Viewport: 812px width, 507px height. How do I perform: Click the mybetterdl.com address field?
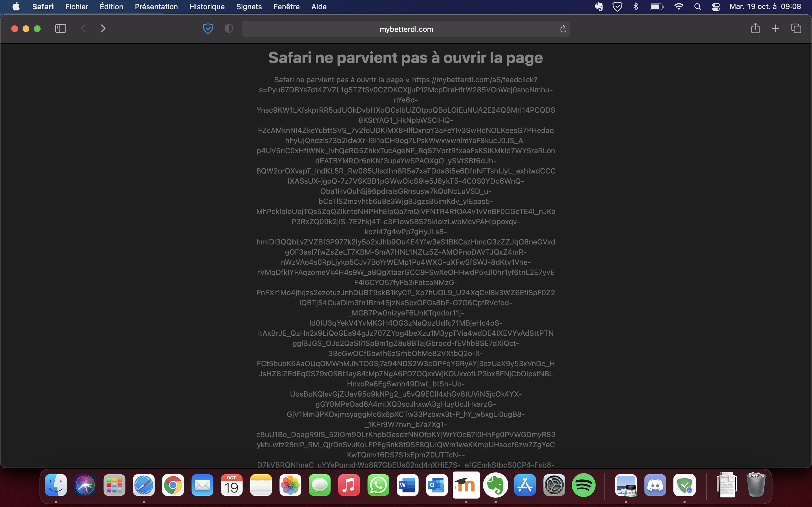coord(406,29)
